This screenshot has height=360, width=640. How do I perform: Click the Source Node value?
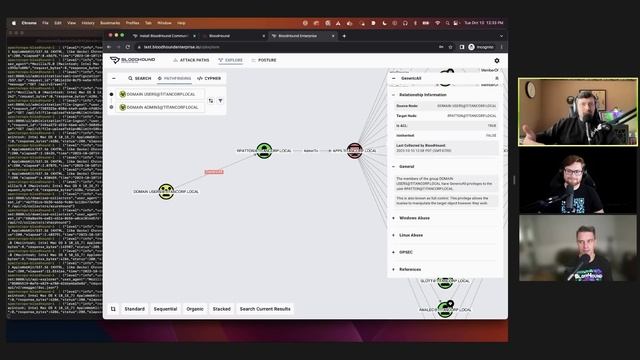point(467,106)
